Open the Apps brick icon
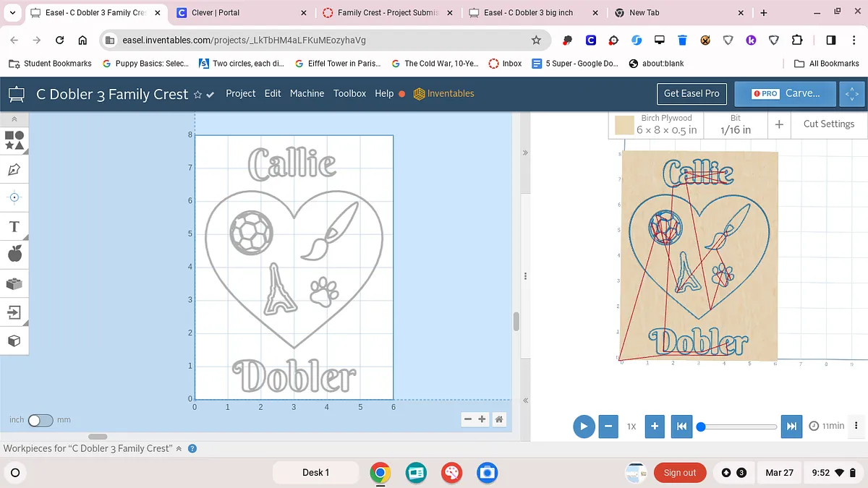868x488 pixels. tap(14, 284)
